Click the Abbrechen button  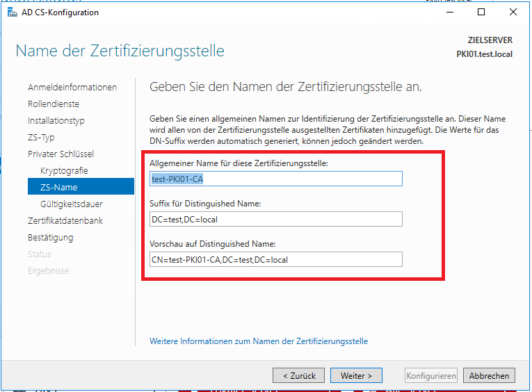(489, 375)
